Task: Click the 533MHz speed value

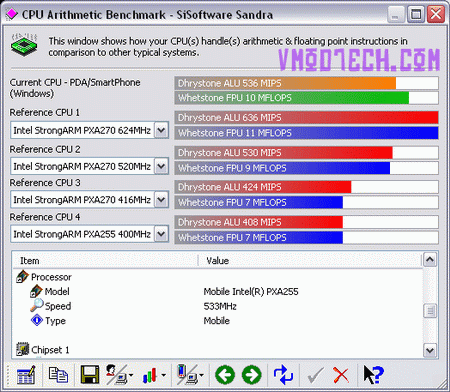Action: [220, 306]
